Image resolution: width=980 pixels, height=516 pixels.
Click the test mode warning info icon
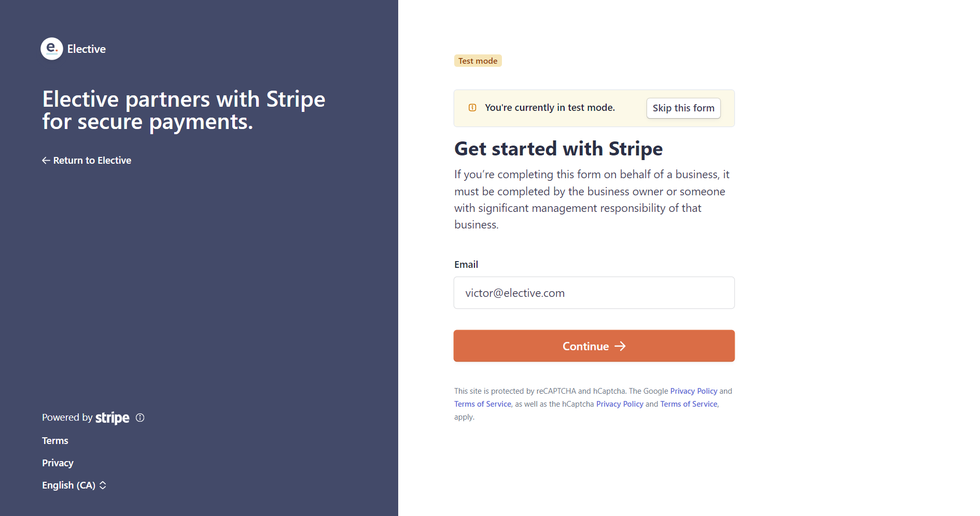pyautogui.click(x=472, y=108)
